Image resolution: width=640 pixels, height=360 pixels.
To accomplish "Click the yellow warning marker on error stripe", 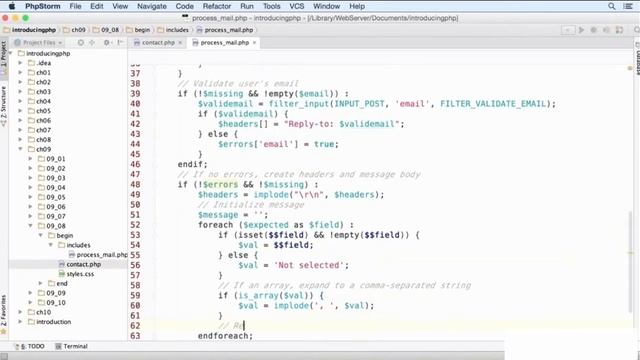I will tap(631, 253).
